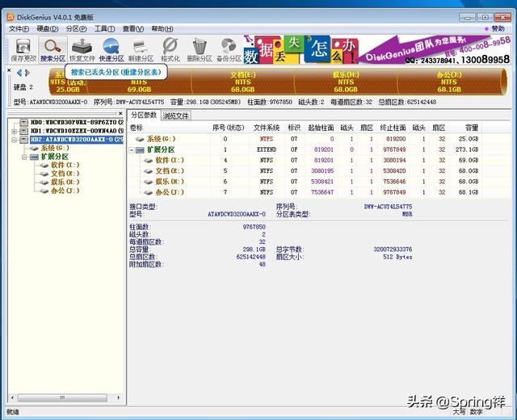The image size is (517, 420).
Task: Click the 文件系统 column header
Action: coord(267,128)
